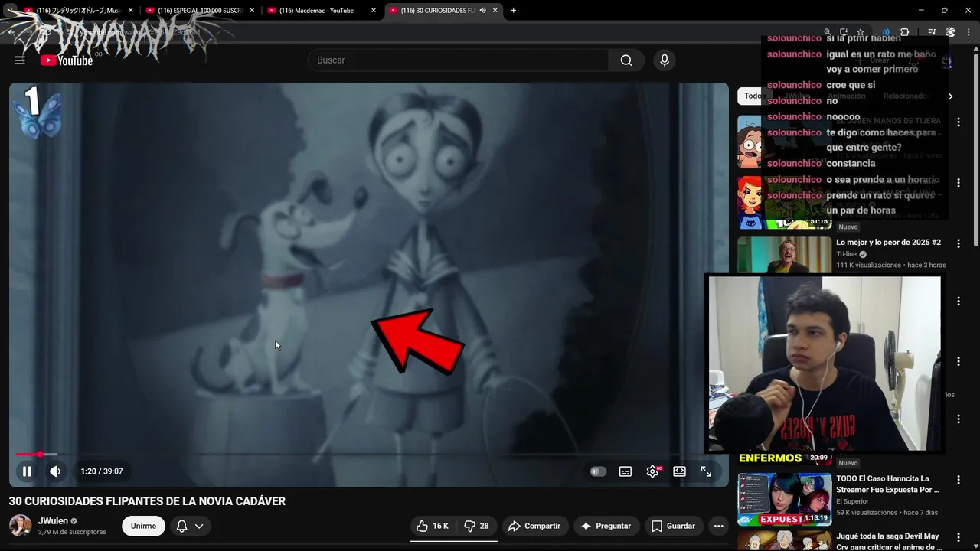Close the active 30 CURIOSIDADES tab
Viewport: 980px width, 551px height.
point(495,11)
